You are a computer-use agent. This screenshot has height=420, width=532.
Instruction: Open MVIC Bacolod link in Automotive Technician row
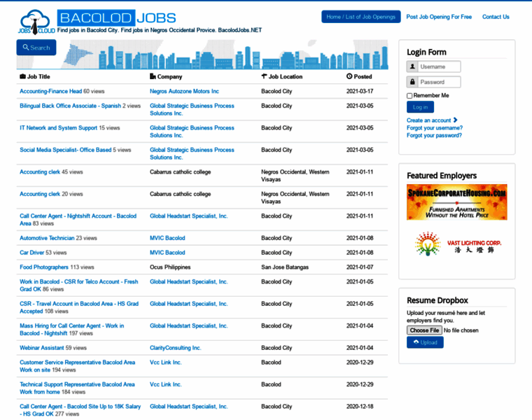coord(167,238)
